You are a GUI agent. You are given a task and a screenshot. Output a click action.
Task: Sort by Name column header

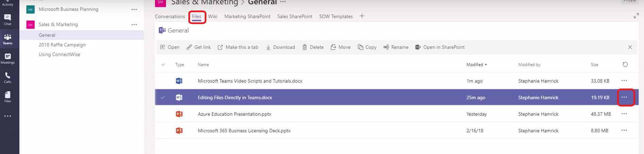(203, 64)
